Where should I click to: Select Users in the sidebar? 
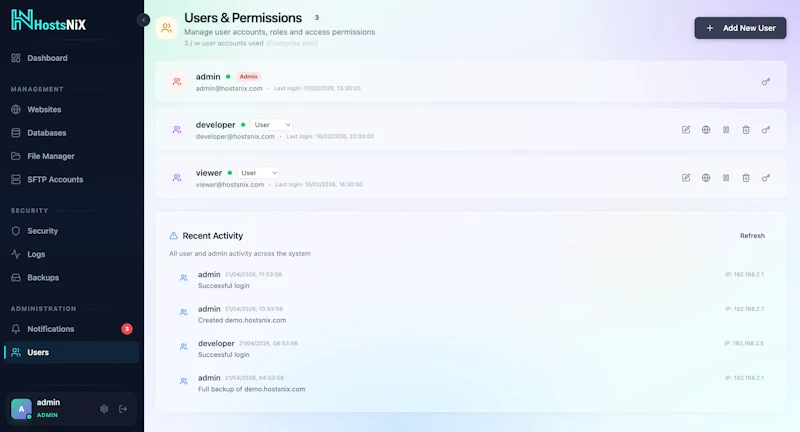[71, 352]
